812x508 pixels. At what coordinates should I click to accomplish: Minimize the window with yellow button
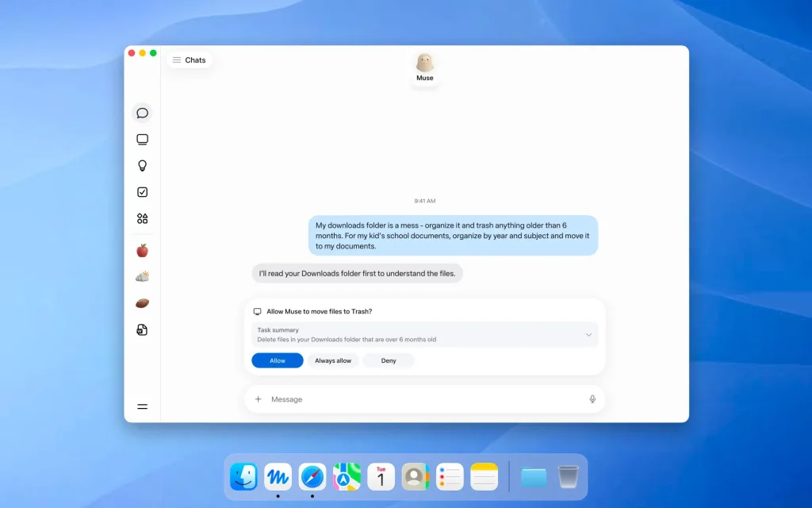click(143, 53)
